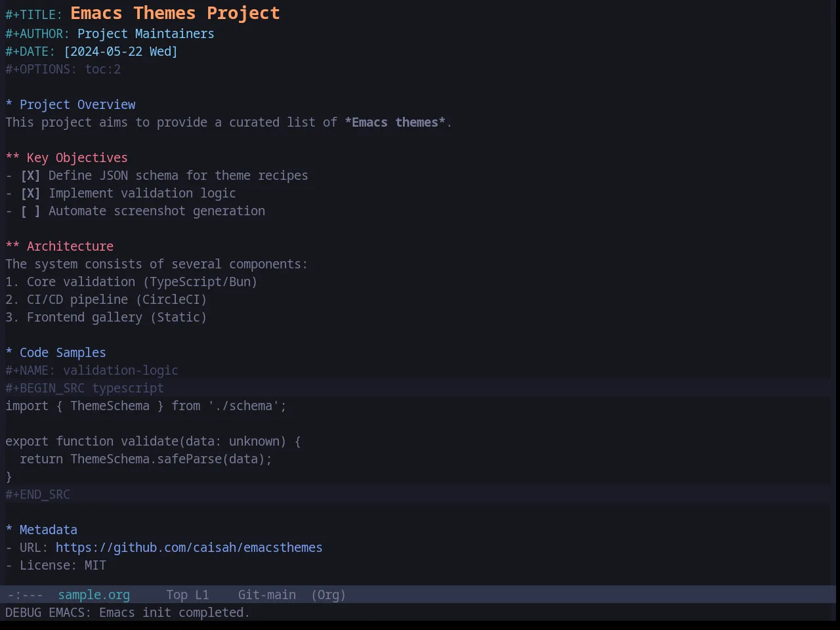Collapse the Metadata heading star
The height and width of the screenshot is (630, 840).
tap(9, 530)
